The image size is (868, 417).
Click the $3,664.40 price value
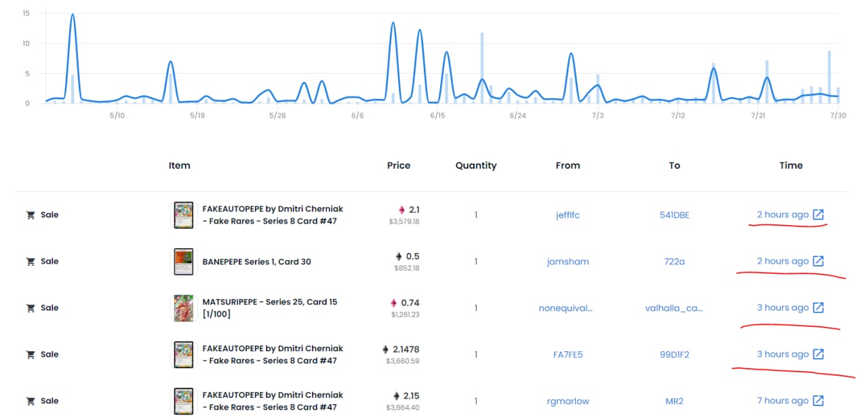click(403, 408)
